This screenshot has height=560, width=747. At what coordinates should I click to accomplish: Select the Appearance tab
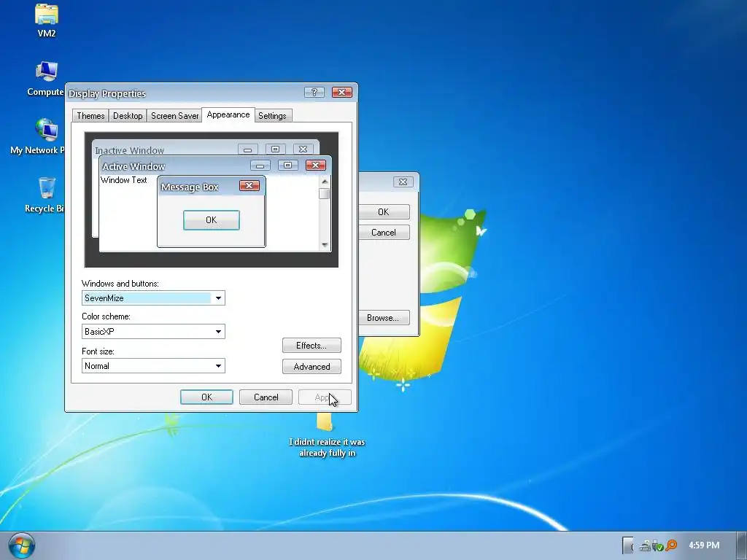[228, 114]
